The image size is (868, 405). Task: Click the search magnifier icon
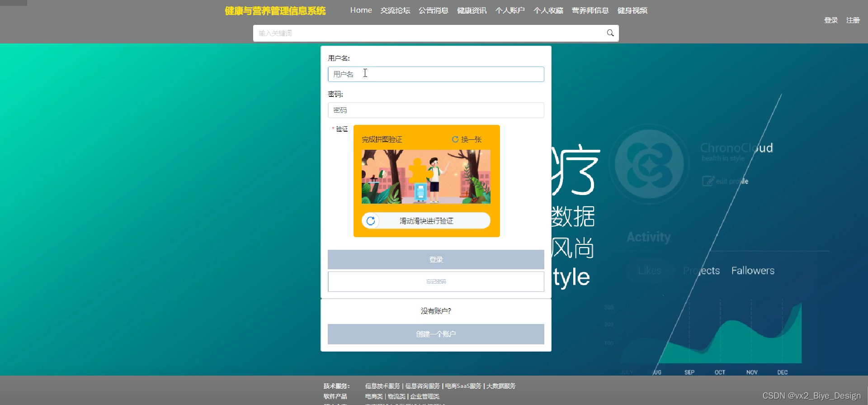pyautogui.click(x=610, y=33)
